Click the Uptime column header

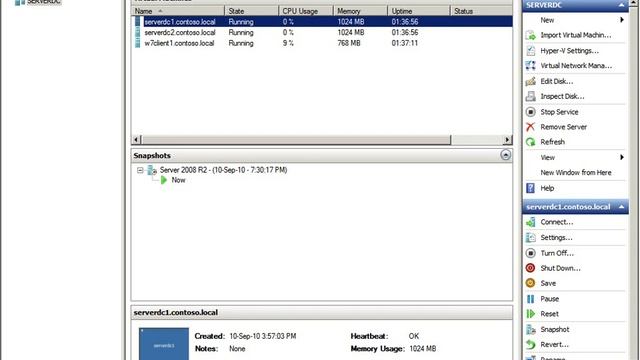coord(418,11)
